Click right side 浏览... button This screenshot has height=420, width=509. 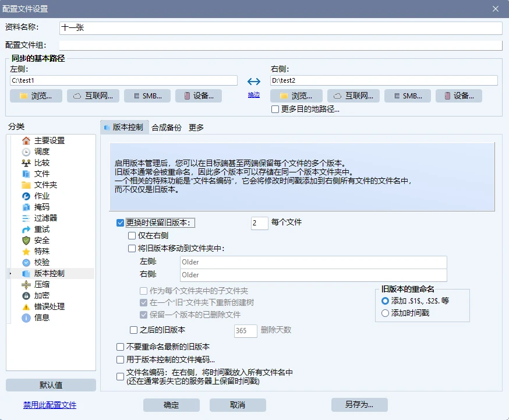[296, 96]
